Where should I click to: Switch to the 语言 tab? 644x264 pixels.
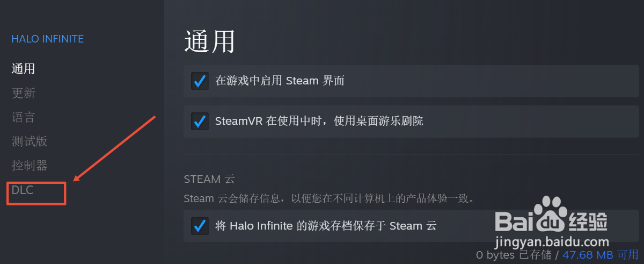click(23, 117)
